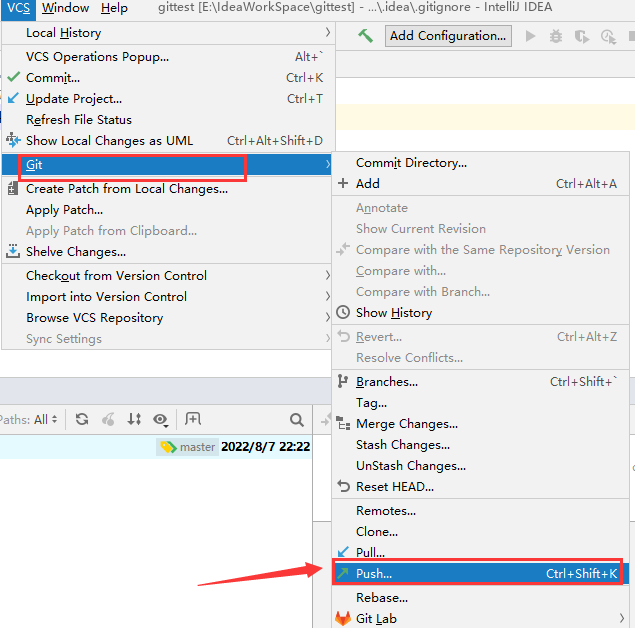Click the Ctrl+Shift+K shortcut on Push row
The height and width of the screenshot is (628, 635).
pos(581,573)
